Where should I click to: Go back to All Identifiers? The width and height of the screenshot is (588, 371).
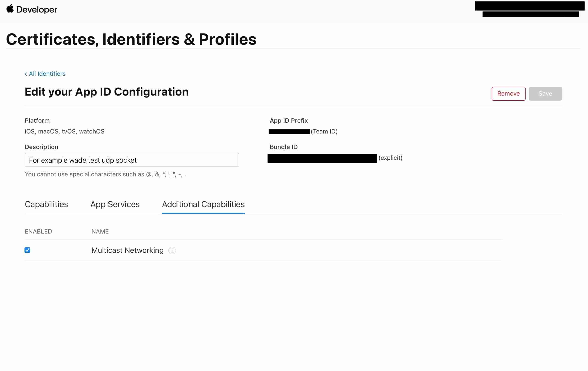click(x=45, y=74)
